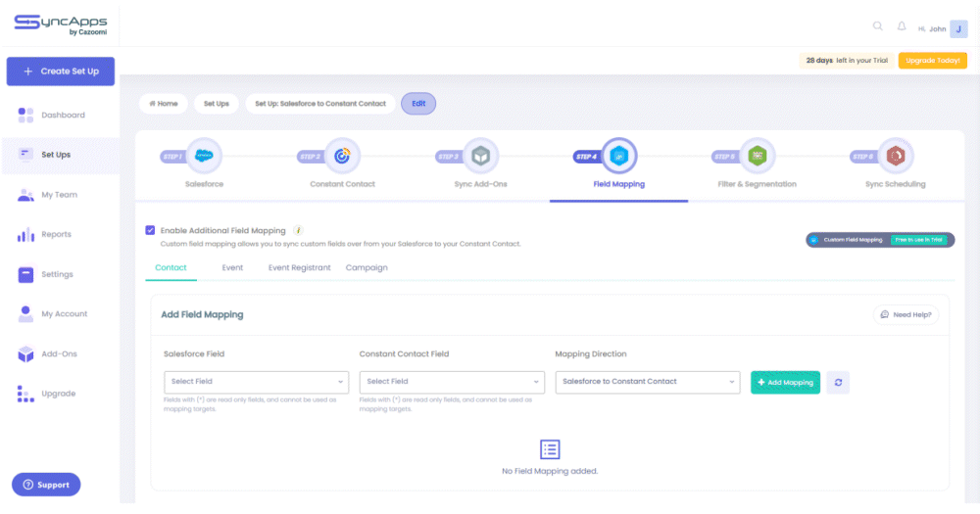980x514 pixels.
Task: Click the John user avatar
Action: click(x=958, y=28)
